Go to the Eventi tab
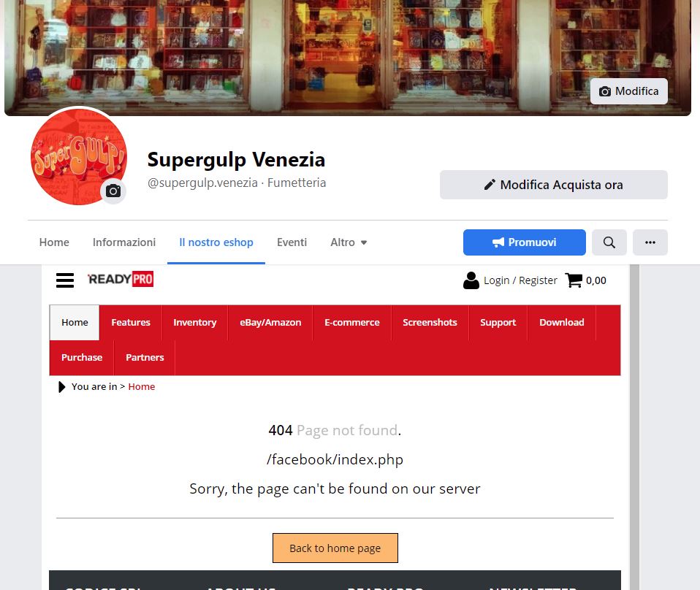This screenshot has width=700, height=590. (292, 242)
